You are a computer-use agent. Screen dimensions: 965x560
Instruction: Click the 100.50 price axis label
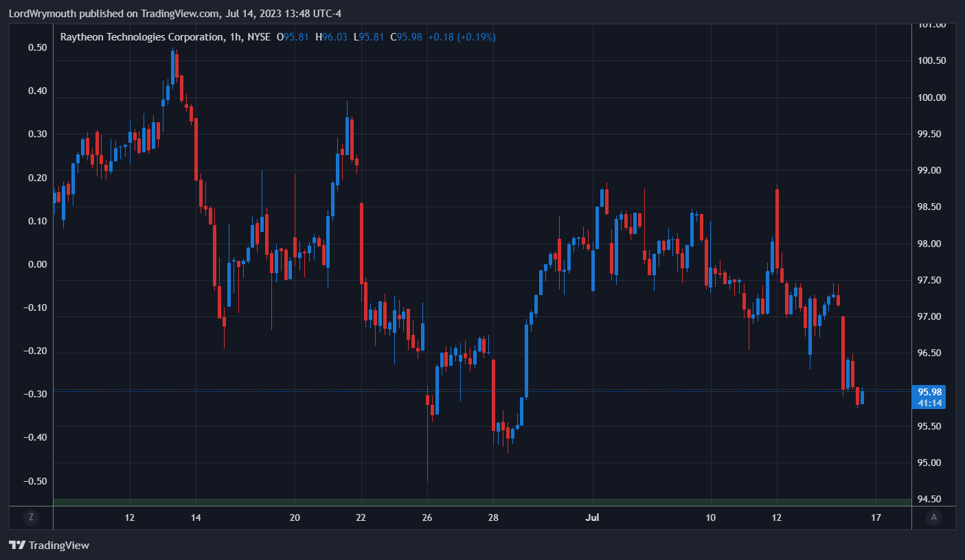[x=932, y=60]
